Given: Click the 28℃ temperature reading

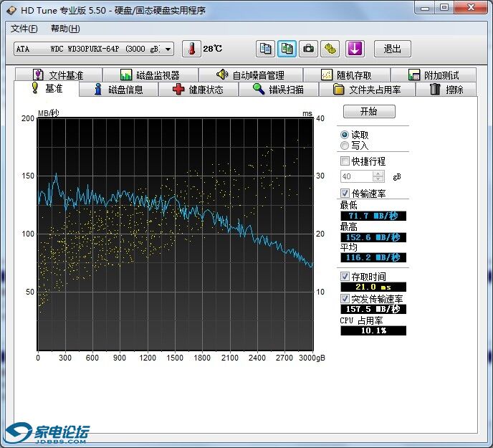Looking at the screenshot, I should pyautogui.click(x=213, y=49).
